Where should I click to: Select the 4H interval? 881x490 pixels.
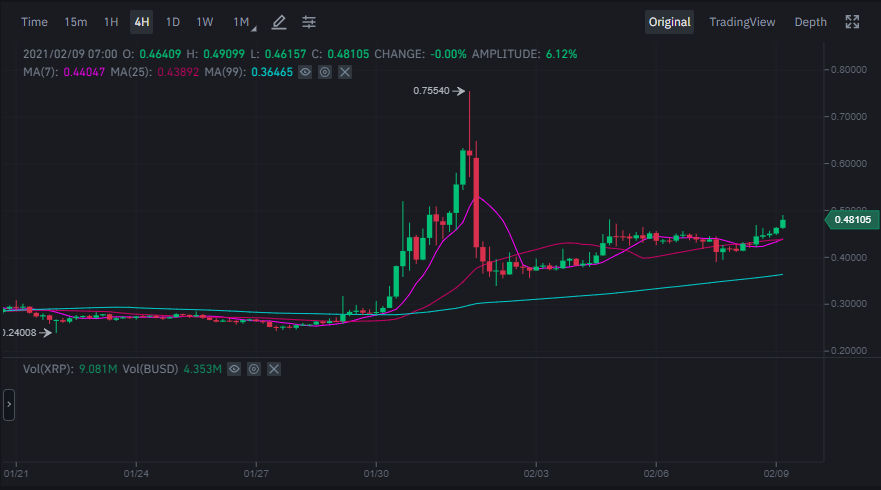142,22
